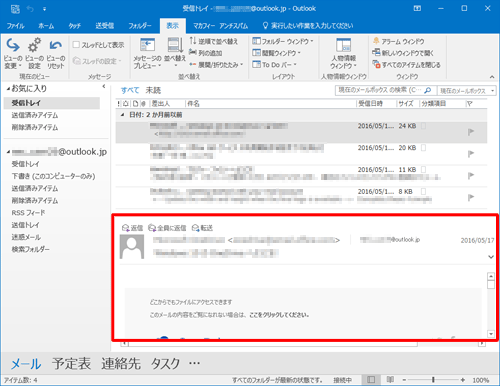This screenshot has height=386, width=500.
Task: Click 転送 (Forward) in the reading pane
Action: coord(202,228)
